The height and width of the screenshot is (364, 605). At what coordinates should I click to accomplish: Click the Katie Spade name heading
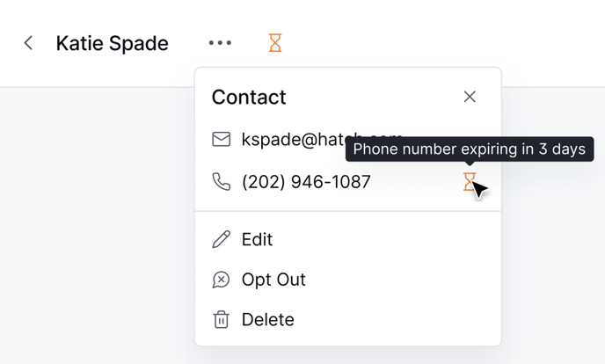(112, 43)
